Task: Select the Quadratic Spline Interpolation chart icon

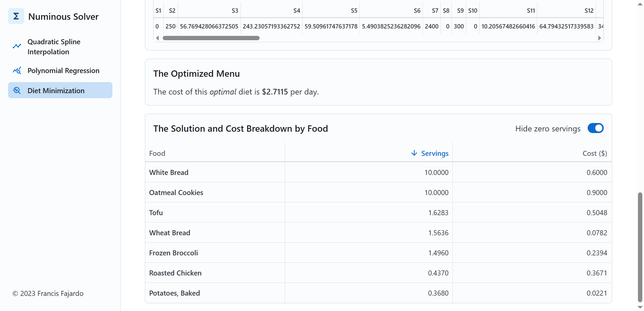Action: point(17,46)
